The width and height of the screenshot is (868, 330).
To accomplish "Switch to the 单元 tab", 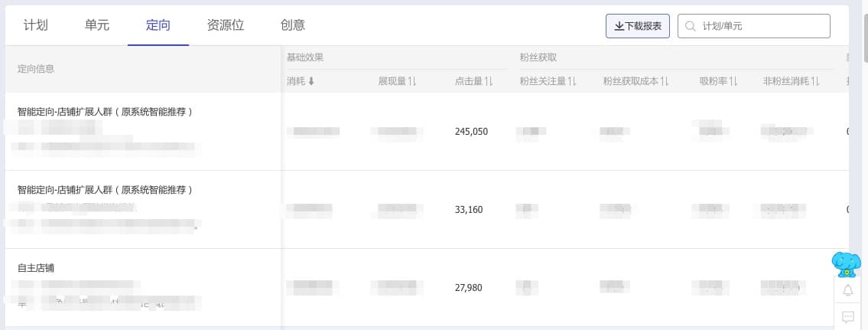I will click(x=97, y=25).
